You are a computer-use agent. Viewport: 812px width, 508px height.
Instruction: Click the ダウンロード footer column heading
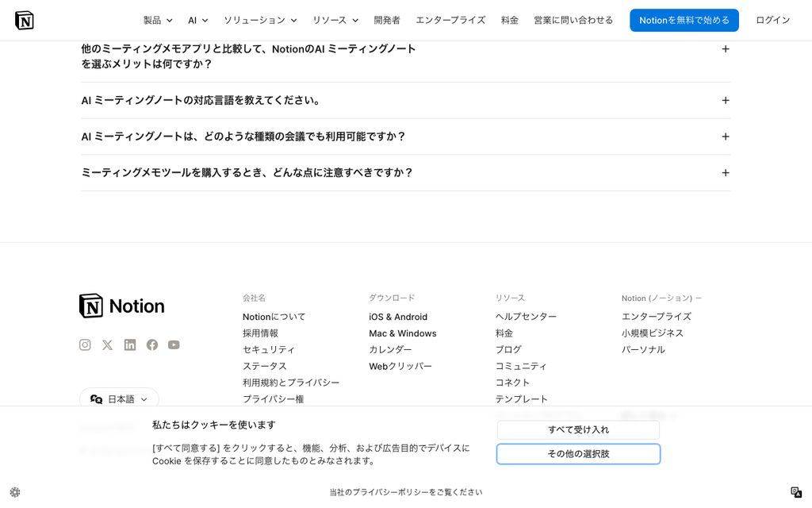(392, 298)
